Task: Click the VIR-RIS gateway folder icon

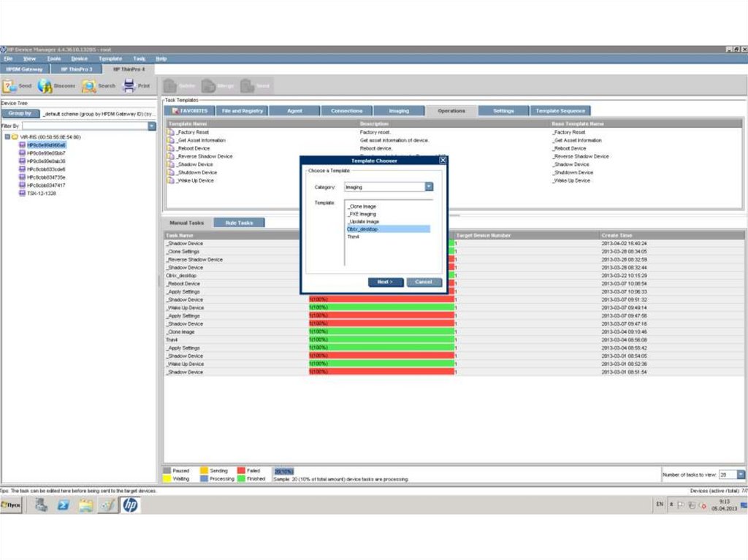Action: point(15,137)
